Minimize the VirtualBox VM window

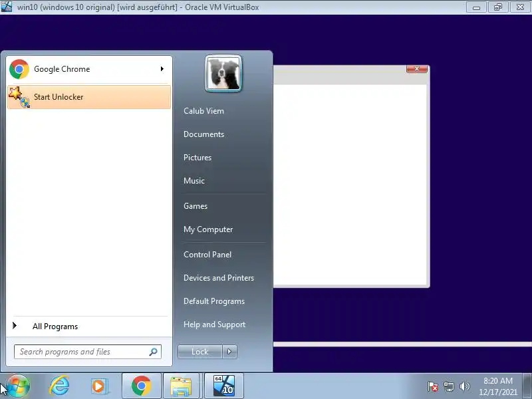pos(476,7)
